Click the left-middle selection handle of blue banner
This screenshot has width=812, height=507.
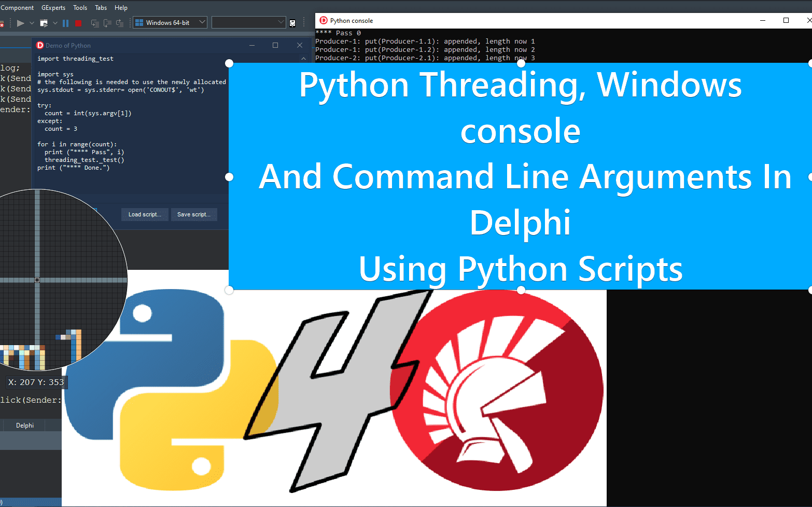pyautogui.click(x=229, y=177)
